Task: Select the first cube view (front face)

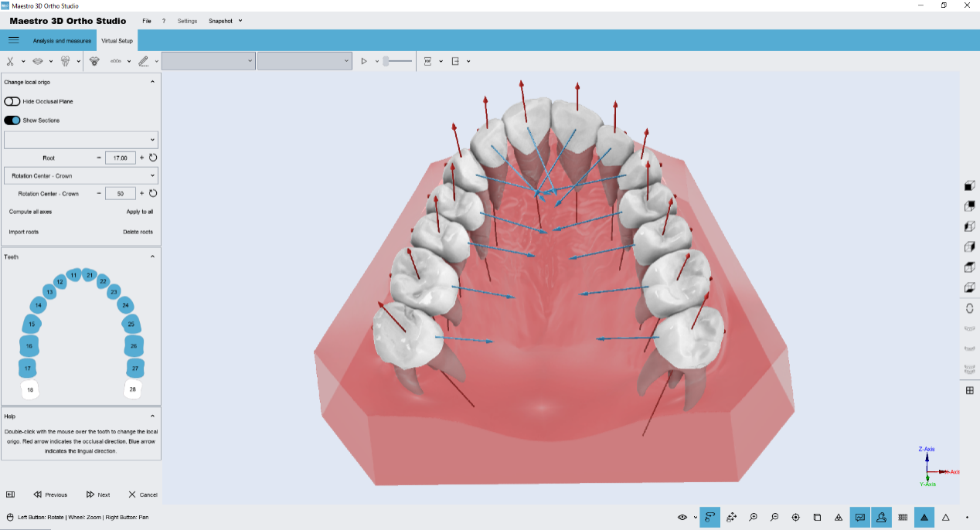Action: 969,185
